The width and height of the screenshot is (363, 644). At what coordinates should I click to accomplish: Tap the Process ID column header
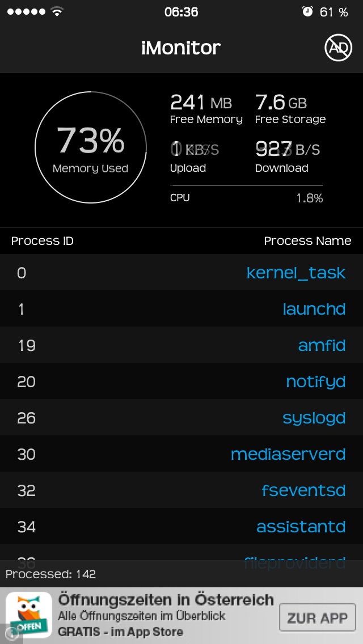[x=43, y=241]
